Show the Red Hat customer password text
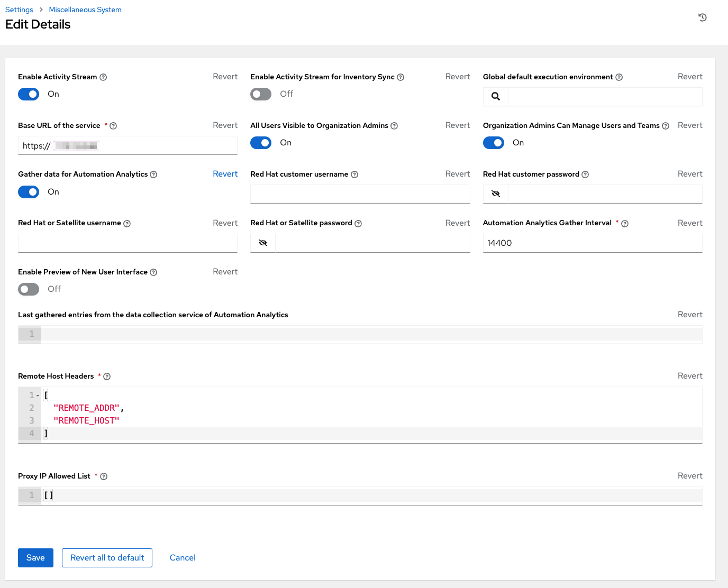The height and width of the screenshot is (588, 728). (495, 194)
